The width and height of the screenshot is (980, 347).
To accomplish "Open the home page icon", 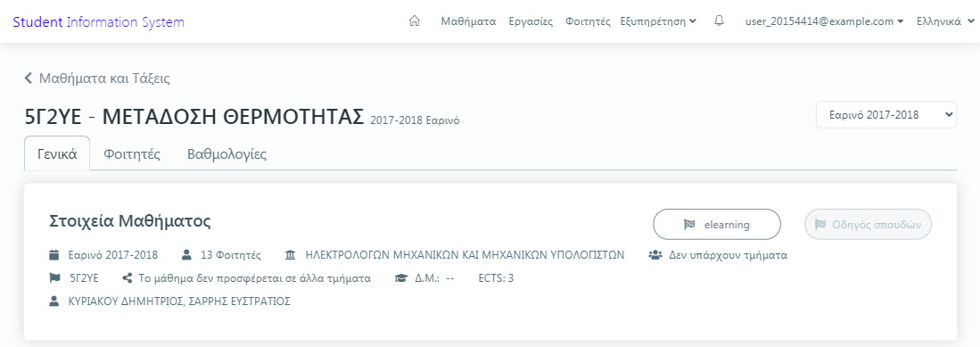I will [x=414, y=21].
